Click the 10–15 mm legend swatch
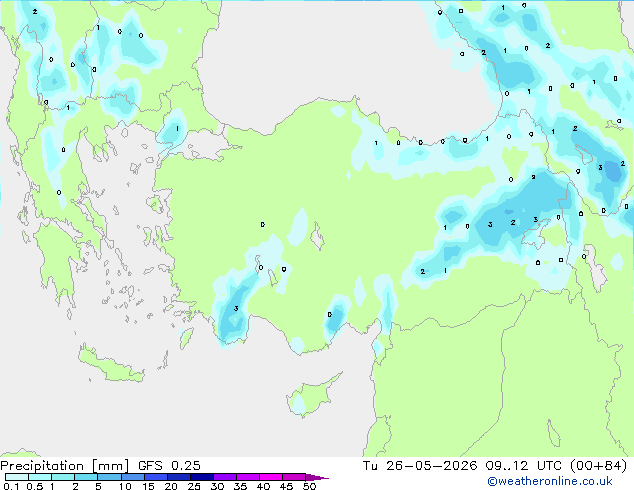634x490 pixels. click(132, 477)
